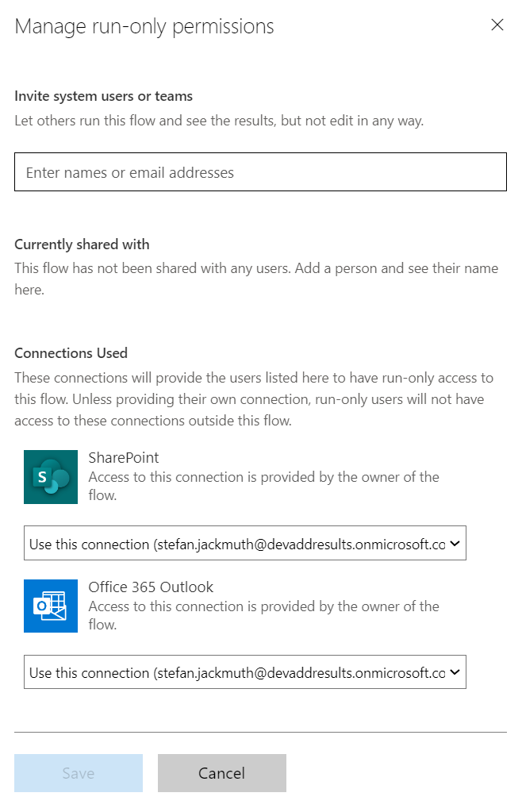Select the SharePoint connection name label
522x812 pixels.
click(x=124, y=458)
